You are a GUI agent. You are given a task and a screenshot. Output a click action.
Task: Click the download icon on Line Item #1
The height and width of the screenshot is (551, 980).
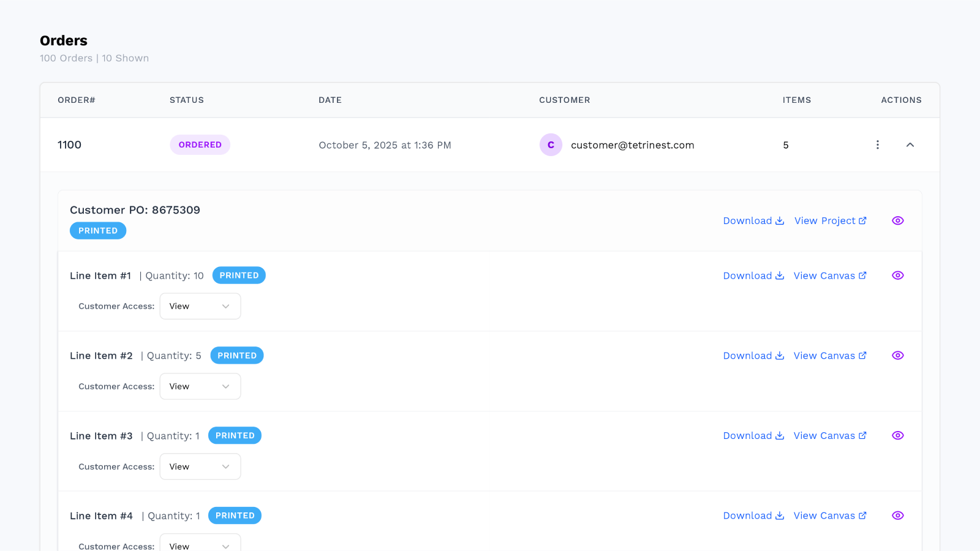tap(779, 275)
